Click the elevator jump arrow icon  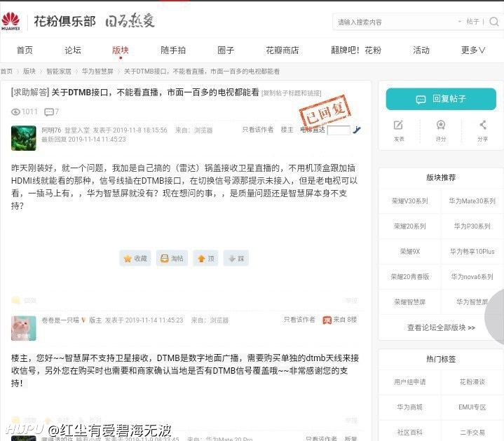click(x=357, y=130)
